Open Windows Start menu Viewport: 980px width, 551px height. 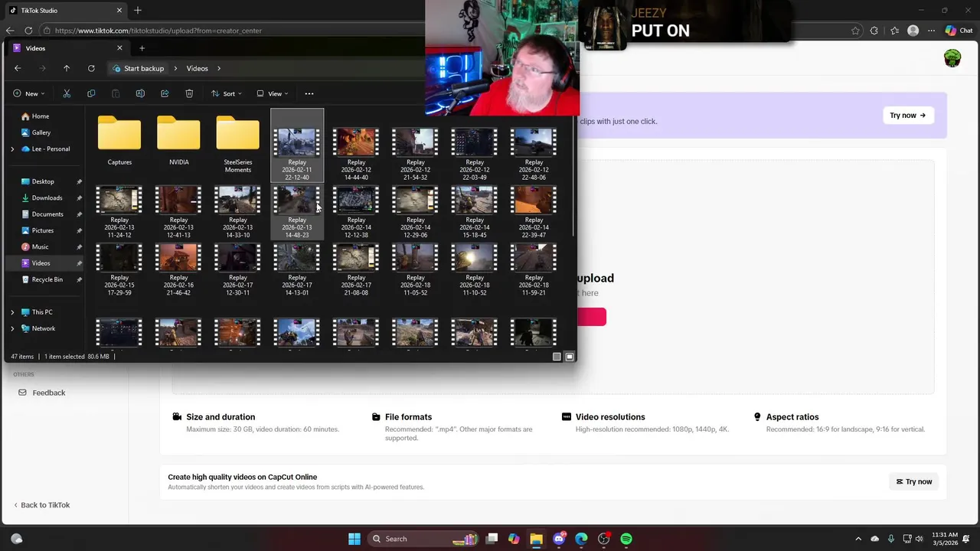pyautogui.click(x=354, y=539)
